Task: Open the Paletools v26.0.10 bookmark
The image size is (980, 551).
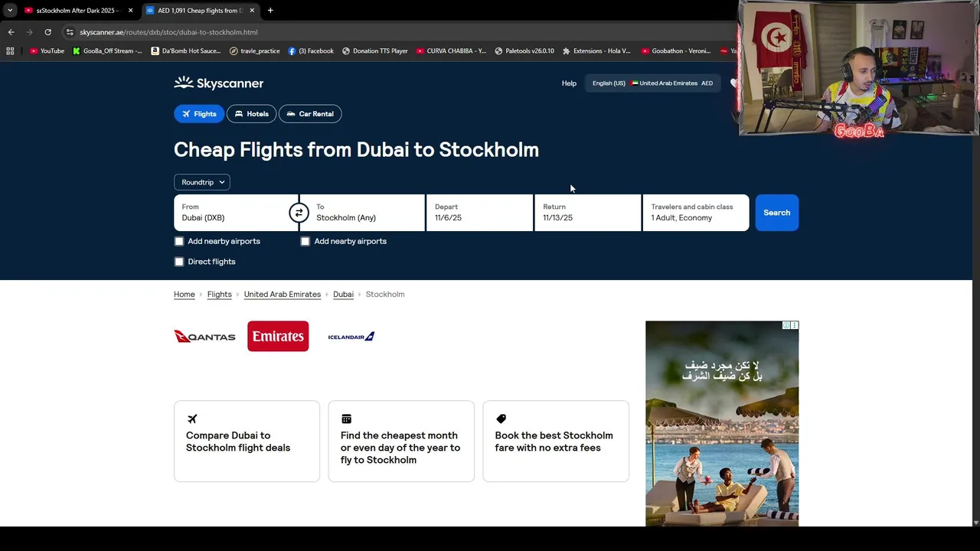Action: click(x=524, y=51)
